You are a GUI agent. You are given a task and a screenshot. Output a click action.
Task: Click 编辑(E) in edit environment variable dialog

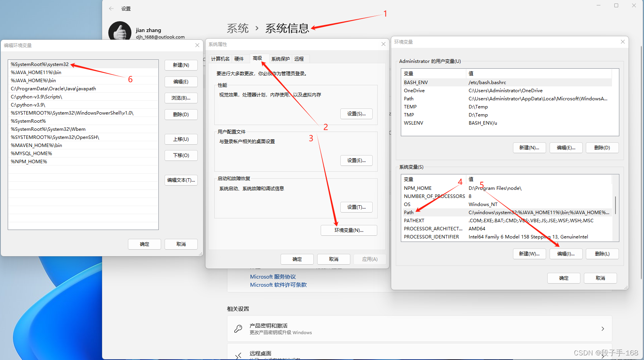181,82
